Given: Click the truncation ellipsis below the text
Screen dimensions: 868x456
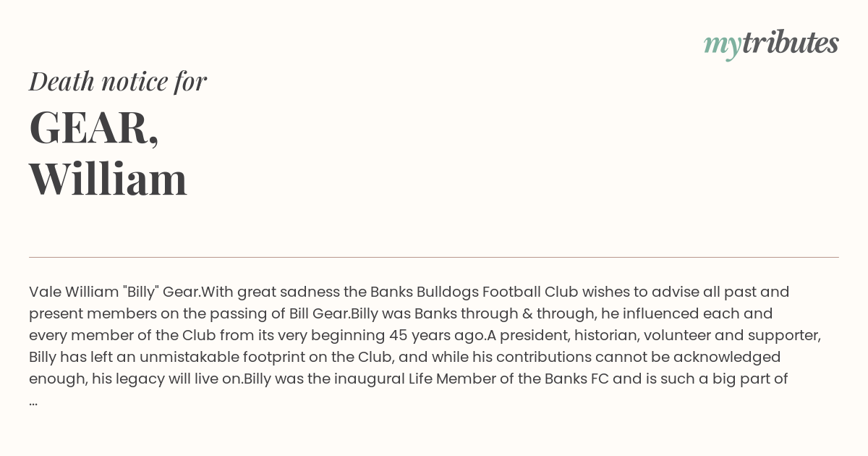Looking at the screenshot, I should [x=33, y=402].
